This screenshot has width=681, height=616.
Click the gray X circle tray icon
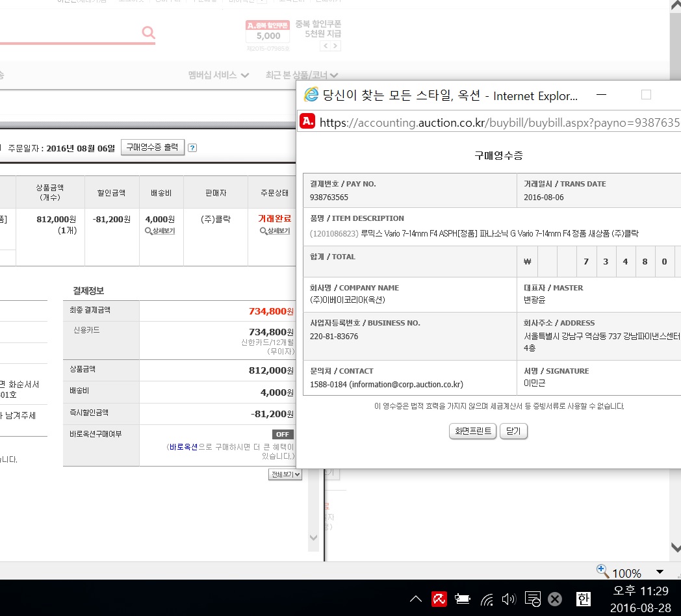pyautogui.click(x=555, y=599)
